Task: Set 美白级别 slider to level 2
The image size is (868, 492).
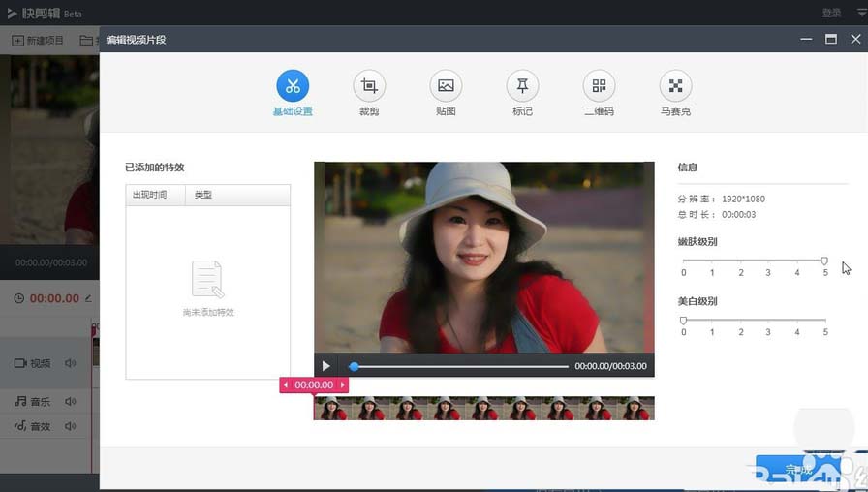Action: click(741, 320)
